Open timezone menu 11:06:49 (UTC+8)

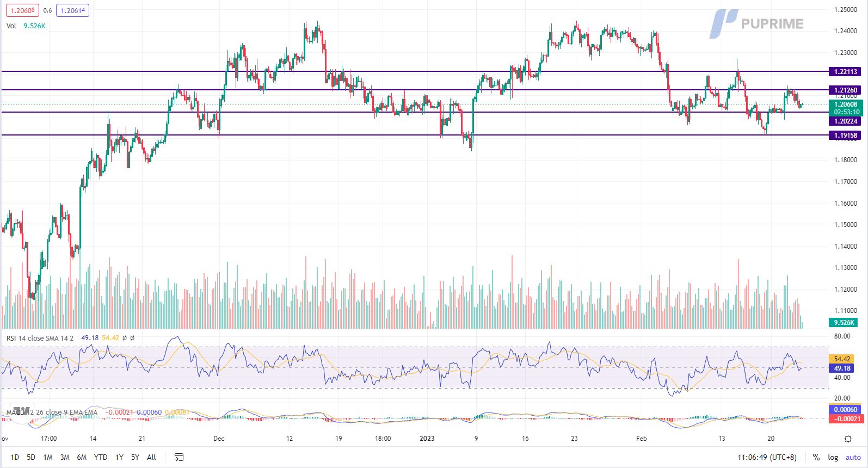767,457
